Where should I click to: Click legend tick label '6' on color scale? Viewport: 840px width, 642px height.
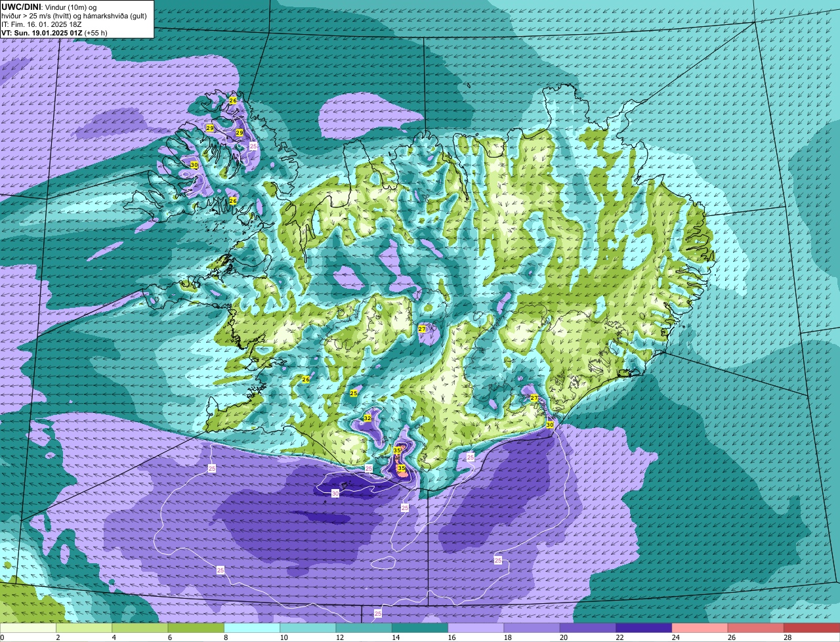tap(169, 637)
